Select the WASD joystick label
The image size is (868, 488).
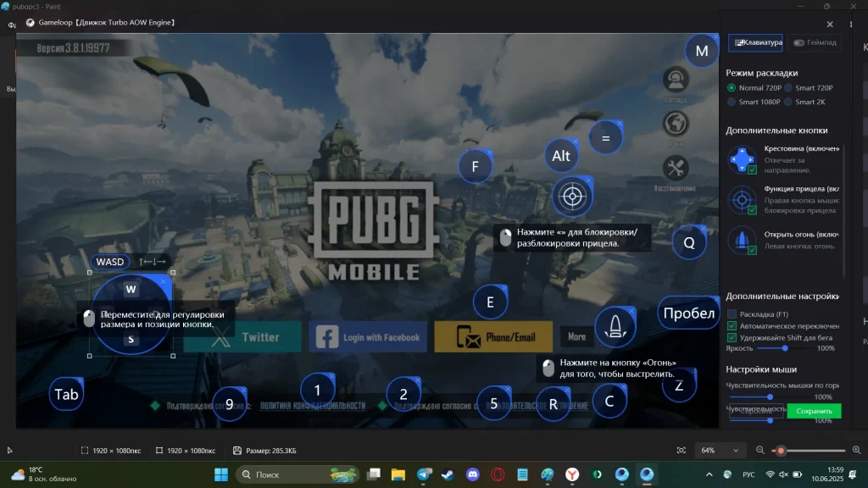point(109,262)
